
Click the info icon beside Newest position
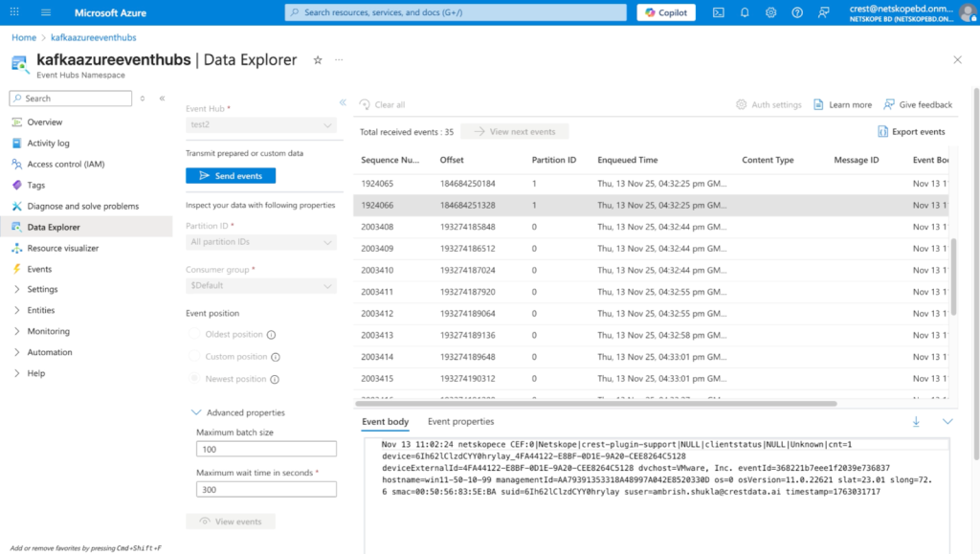[275, 379]
